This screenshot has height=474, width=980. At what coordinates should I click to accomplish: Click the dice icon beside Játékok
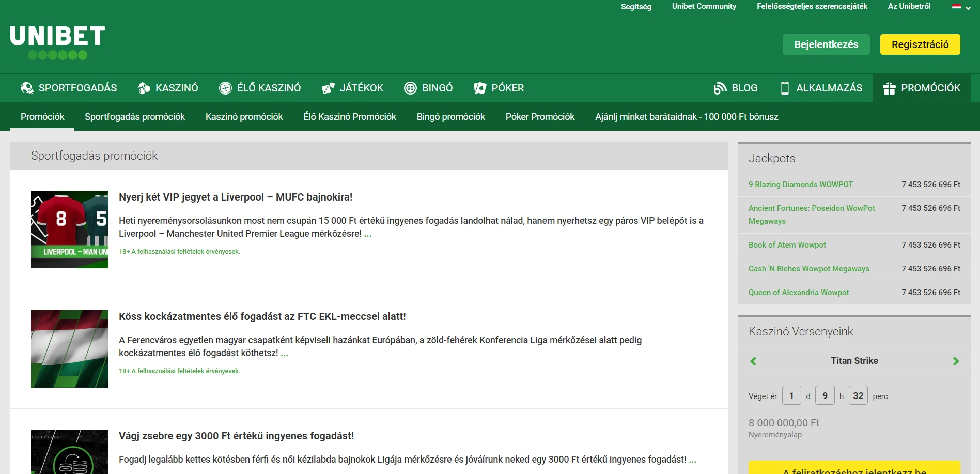pyautogui.click(x=328, y=88)
